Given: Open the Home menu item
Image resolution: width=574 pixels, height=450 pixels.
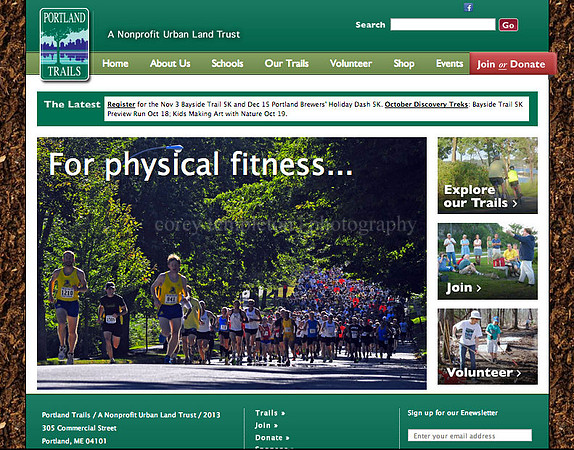Looking at the screenshot, I should [x=115, y=63].
